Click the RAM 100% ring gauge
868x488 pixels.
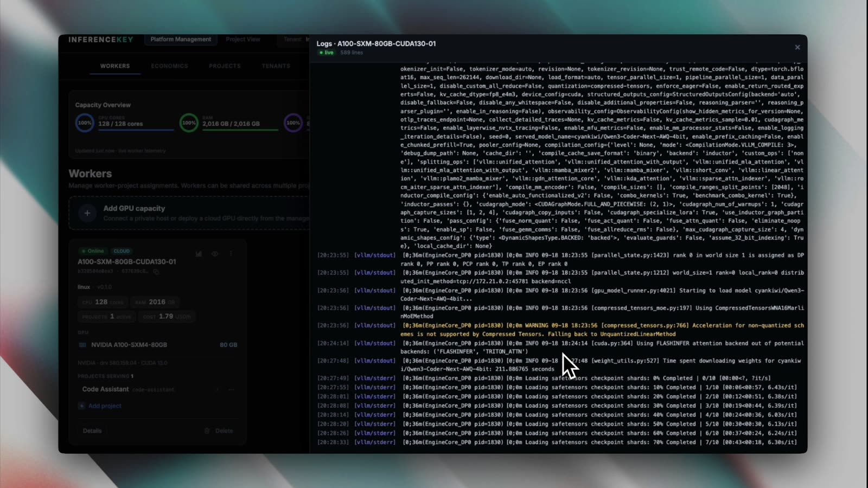point(189,123)
